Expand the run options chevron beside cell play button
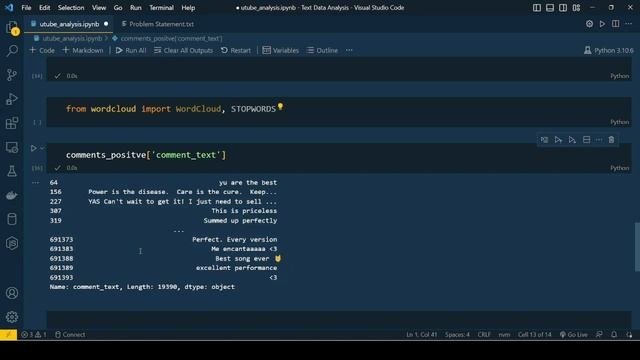 (x=42, y=148)
